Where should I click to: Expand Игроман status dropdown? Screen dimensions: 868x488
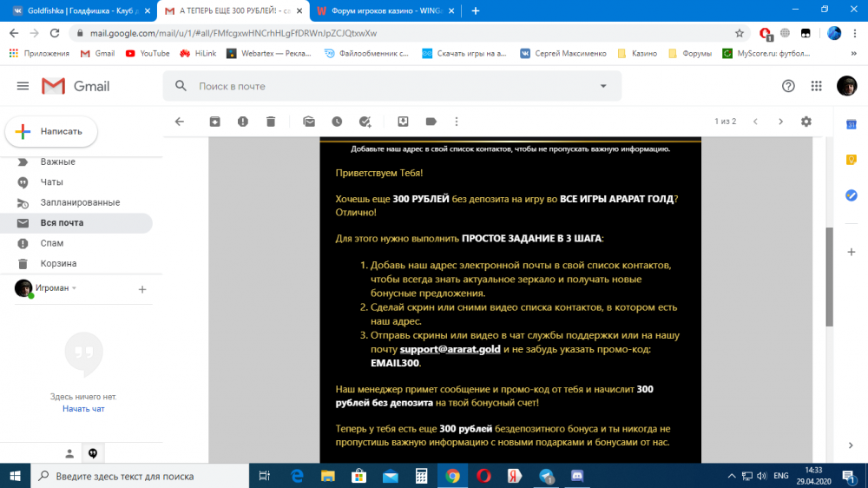coord(74,288)
